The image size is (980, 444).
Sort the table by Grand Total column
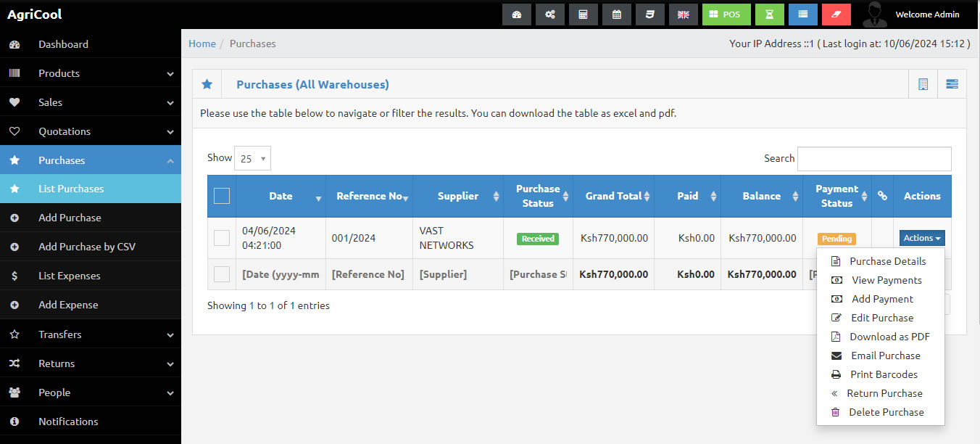coord(613,196)
